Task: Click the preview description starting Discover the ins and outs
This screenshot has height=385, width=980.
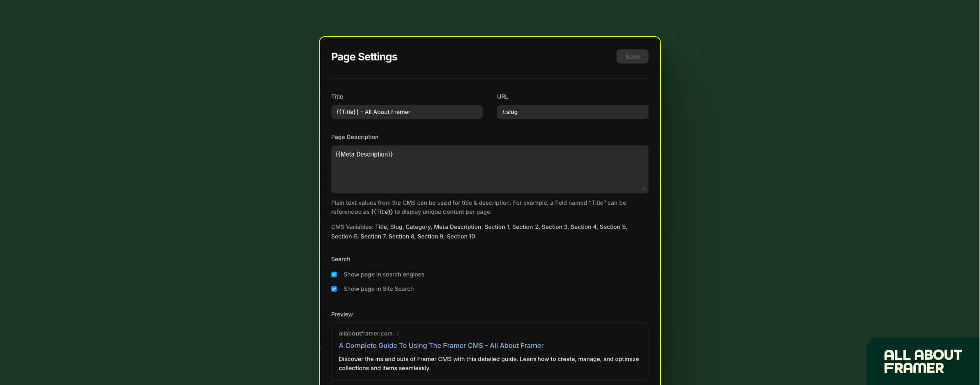Action: 489,363
